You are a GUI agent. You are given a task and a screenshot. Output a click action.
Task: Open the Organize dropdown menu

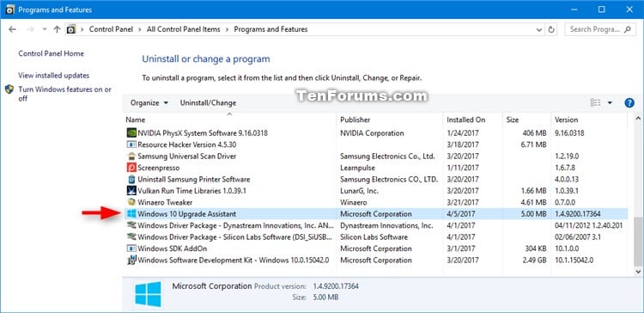[149, 103]
